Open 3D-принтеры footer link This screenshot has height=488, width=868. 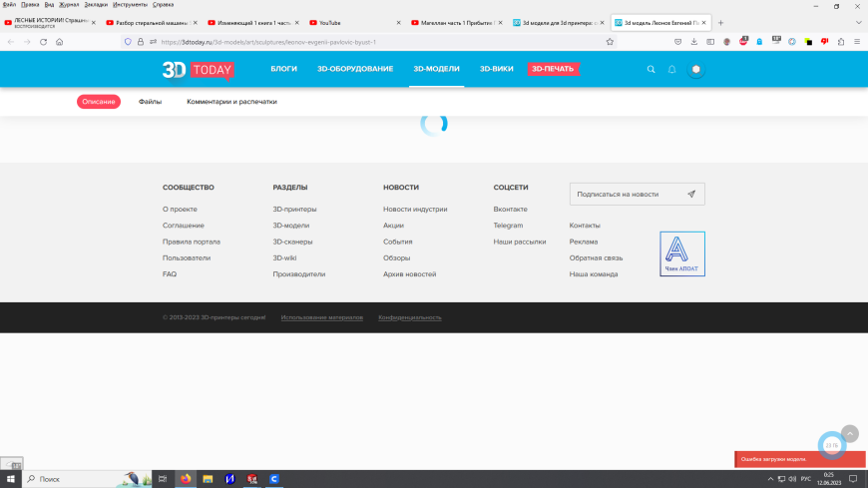tap(294, 209)
